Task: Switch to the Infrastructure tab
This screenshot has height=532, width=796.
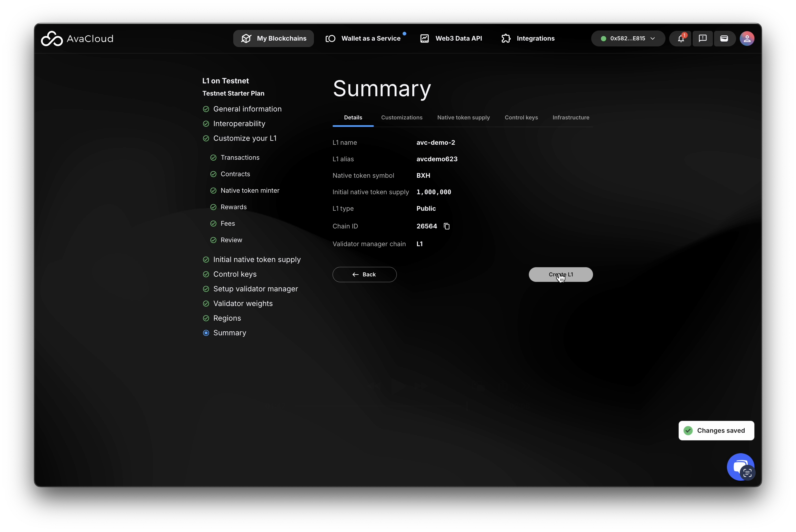Action: pyautogui.click(x=570, y=117)
